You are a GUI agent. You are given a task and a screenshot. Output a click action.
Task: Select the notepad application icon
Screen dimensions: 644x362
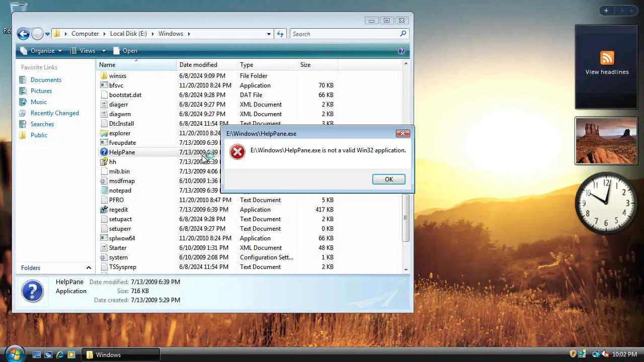(x=104, y=191)
